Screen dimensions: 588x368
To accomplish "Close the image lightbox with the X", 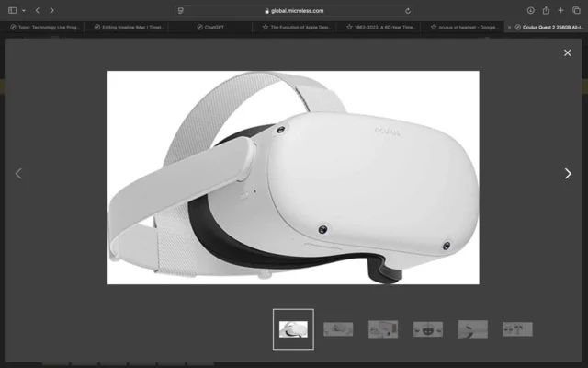I will coord(568,53).
